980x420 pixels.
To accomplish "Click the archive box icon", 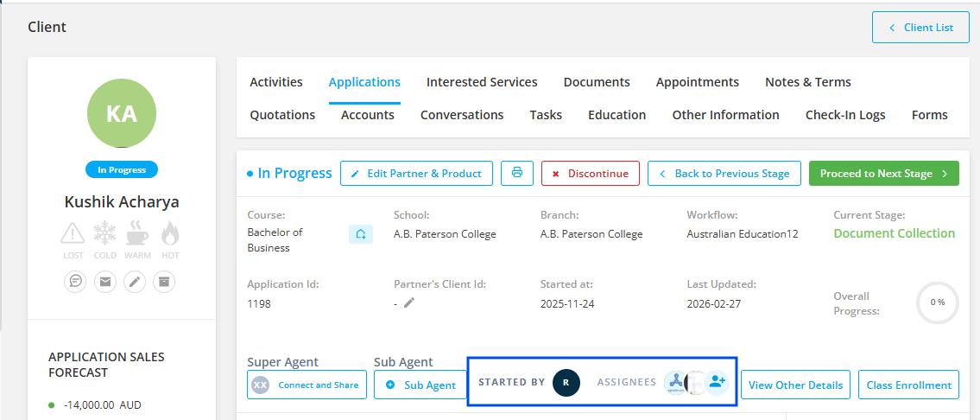I will coord(164,281).
